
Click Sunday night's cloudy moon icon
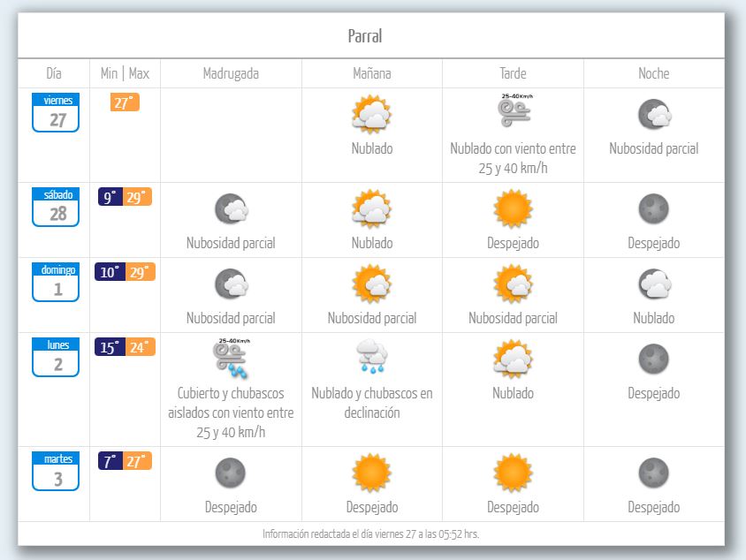pos(654,284)
